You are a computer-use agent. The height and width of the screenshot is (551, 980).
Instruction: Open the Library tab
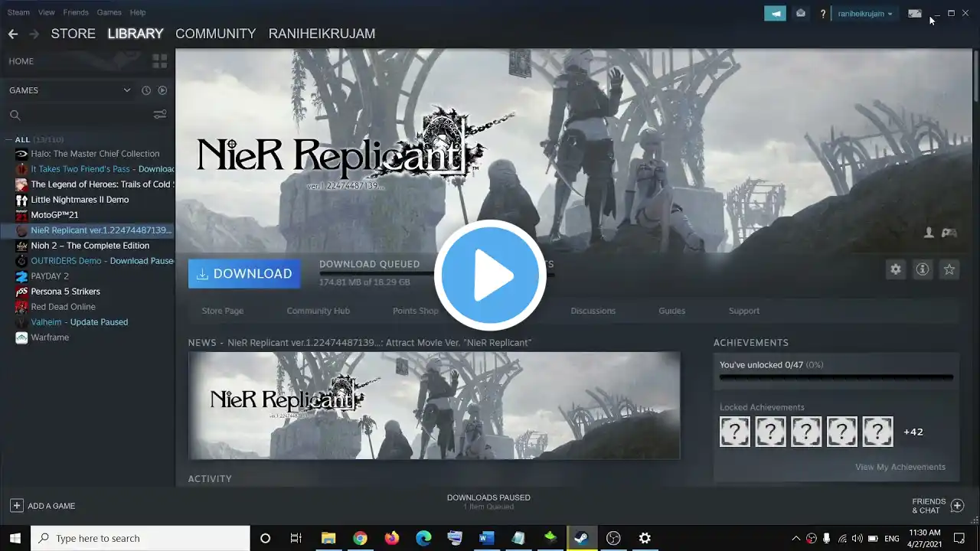[x=136, y=34]
